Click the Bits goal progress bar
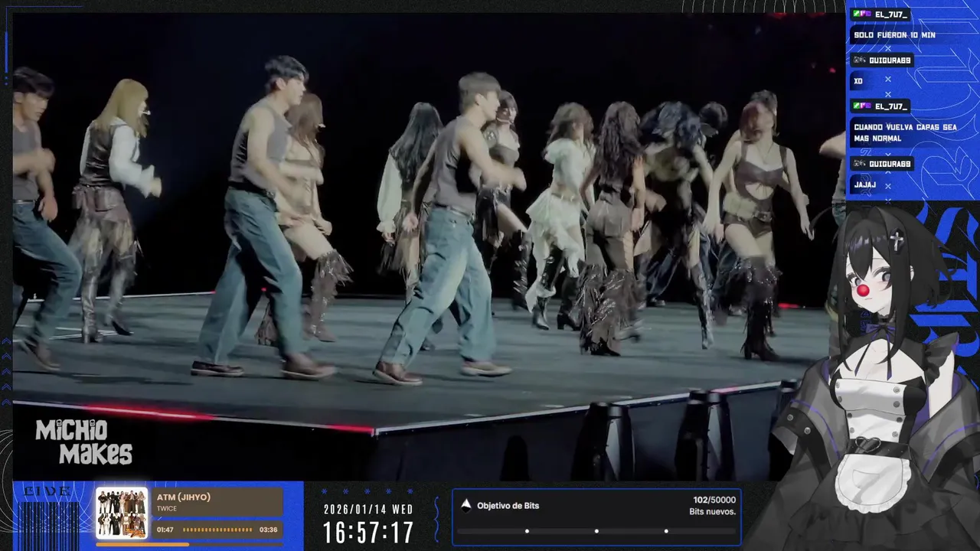The image size is (980, 551). (596, 531)
